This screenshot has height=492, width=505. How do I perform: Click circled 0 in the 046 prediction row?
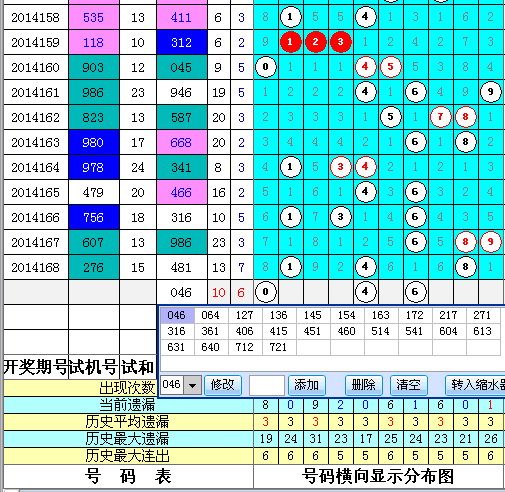point(266,292)
